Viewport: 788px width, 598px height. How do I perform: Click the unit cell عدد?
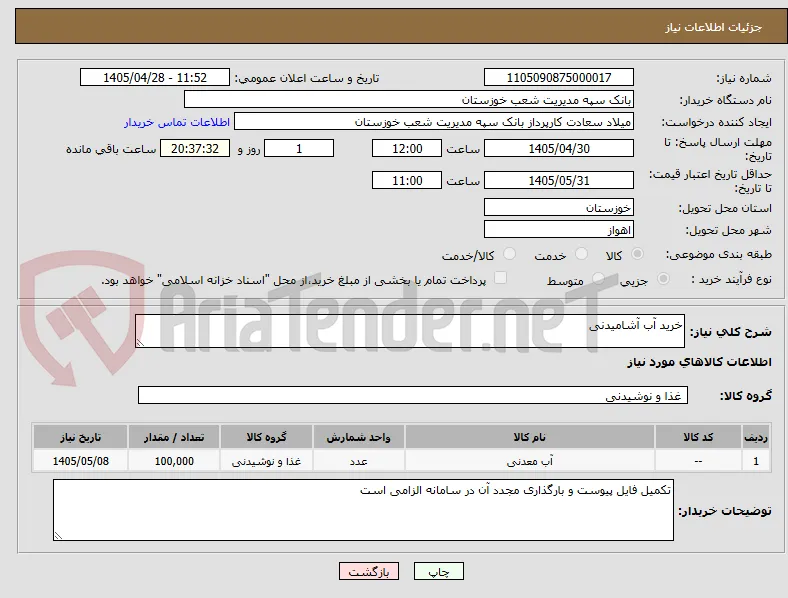click(358, 461)
